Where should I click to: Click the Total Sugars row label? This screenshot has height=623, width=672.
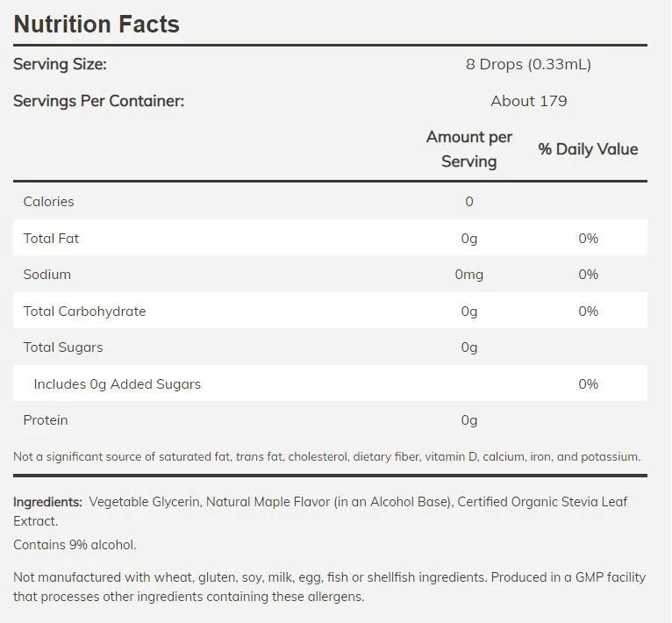pyautogui.click(x=63, y=347)
